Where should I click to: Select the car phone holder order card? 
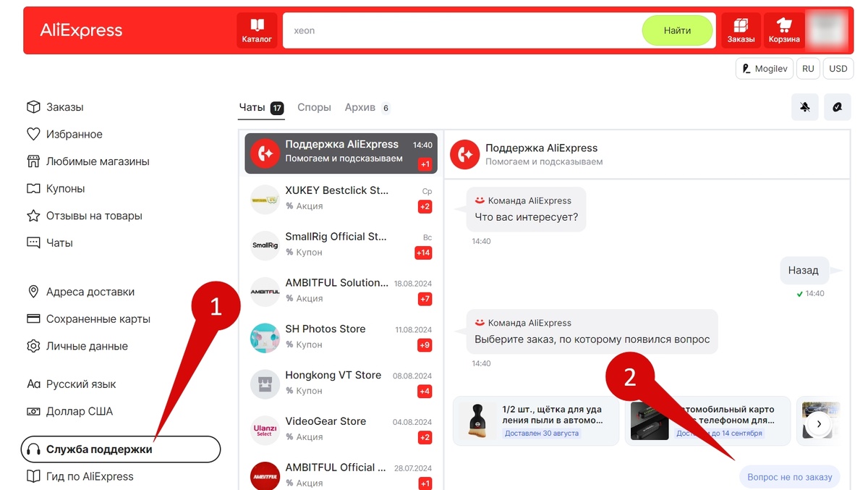pos(707,421)
